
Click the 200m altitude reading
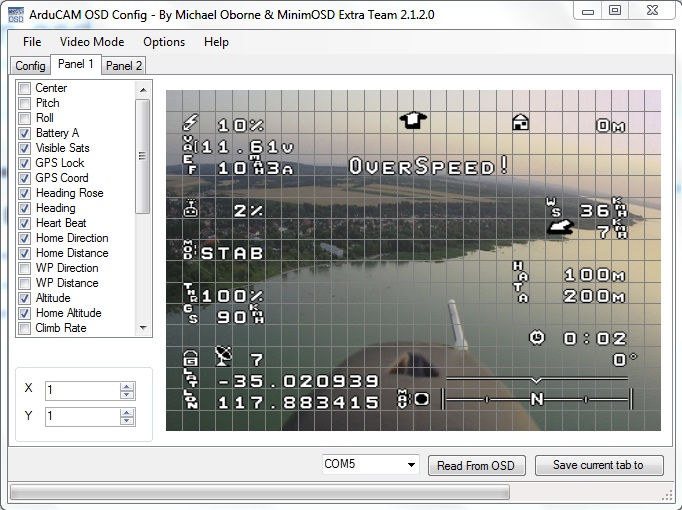click(595, 296)
